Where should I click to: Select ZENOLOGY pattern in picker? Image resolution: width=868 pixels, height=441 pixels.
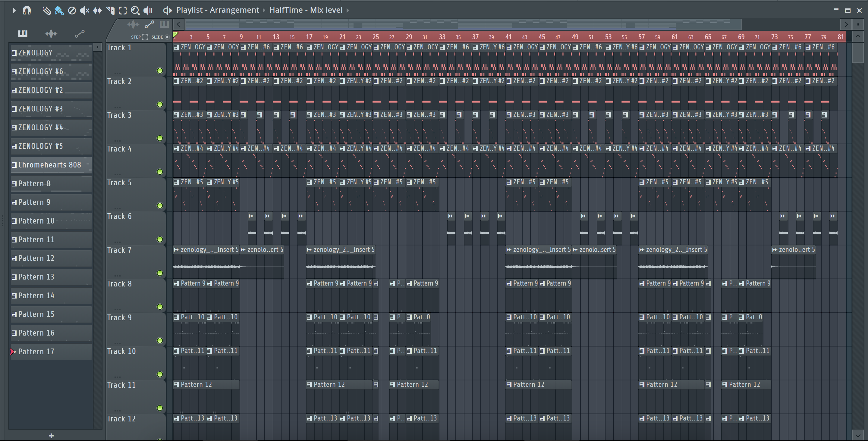point(51,53)
